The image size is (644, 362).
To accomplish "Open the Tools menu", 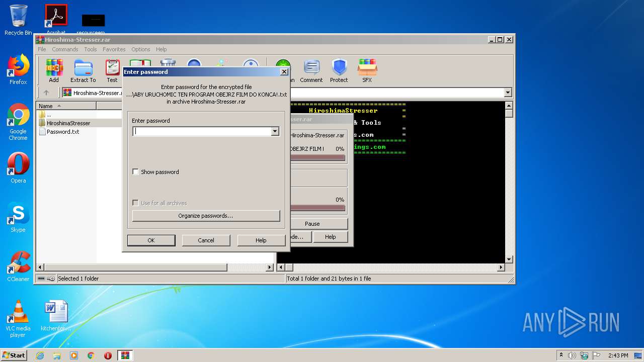I will tap(91, 49).
